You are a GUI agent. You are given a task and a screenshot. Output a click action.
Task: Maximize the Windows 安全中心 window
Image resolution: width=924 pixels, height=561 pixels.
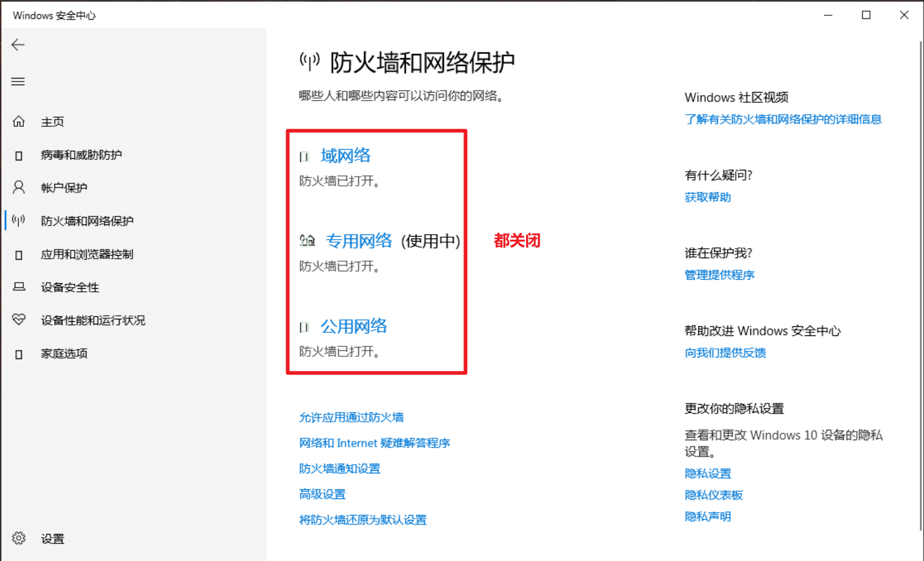coord(866,15)
